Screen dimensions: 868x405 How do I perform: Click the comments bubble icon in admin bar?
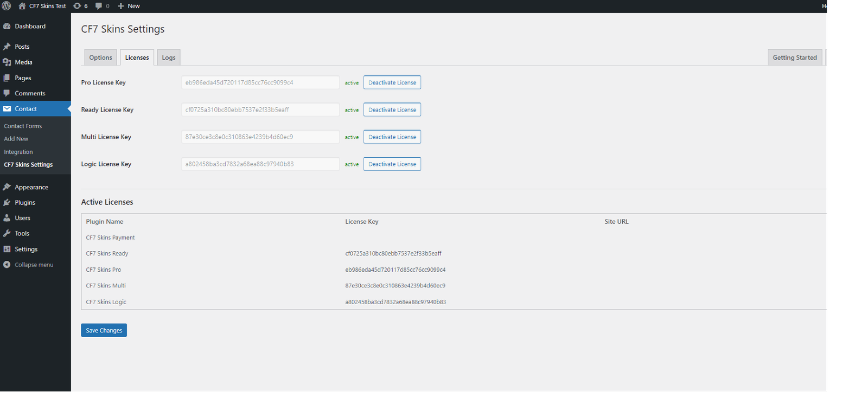click(99, 6)
